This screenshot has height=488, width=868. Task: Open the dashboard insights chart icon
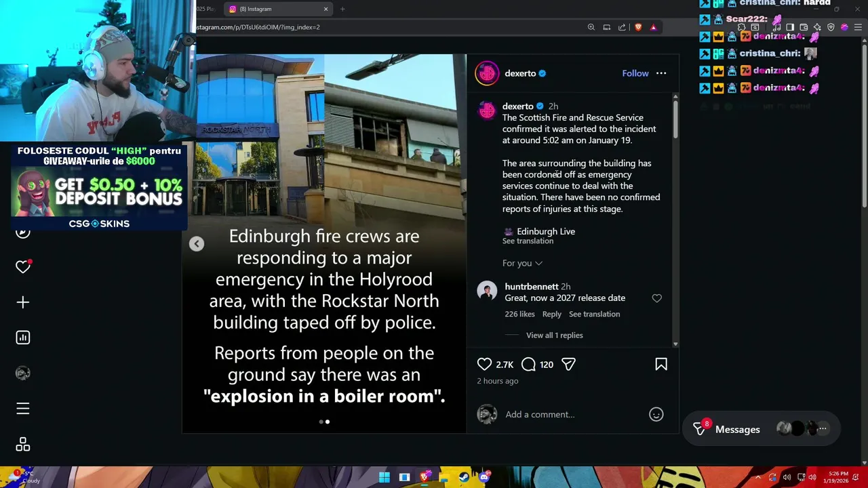[23, 338]
